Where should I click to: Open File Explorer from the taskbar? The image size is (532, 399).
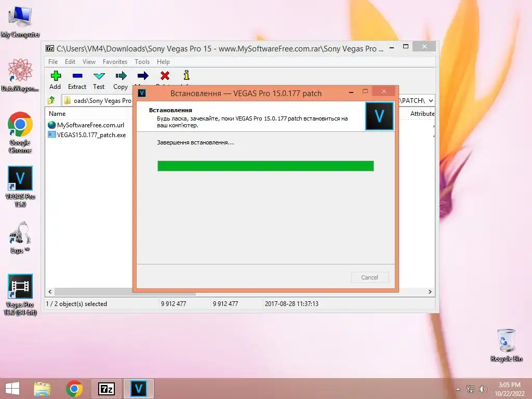click(42, 389)
